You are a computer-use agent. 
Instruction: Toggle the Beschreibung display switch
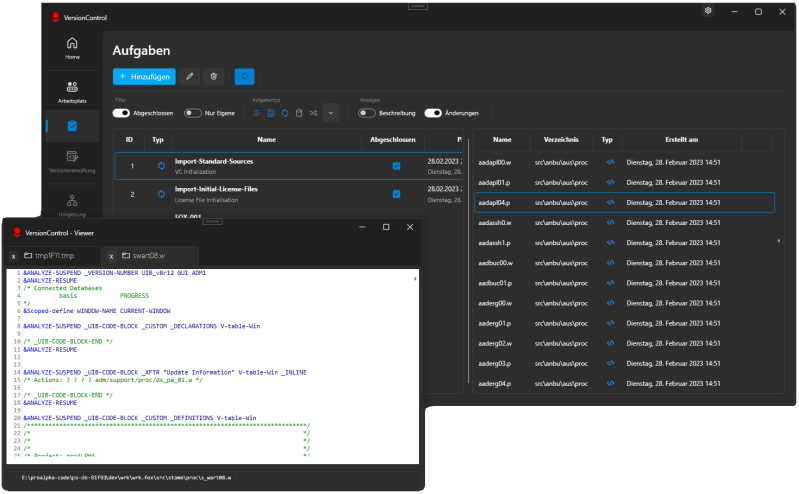tap(367, 113)
